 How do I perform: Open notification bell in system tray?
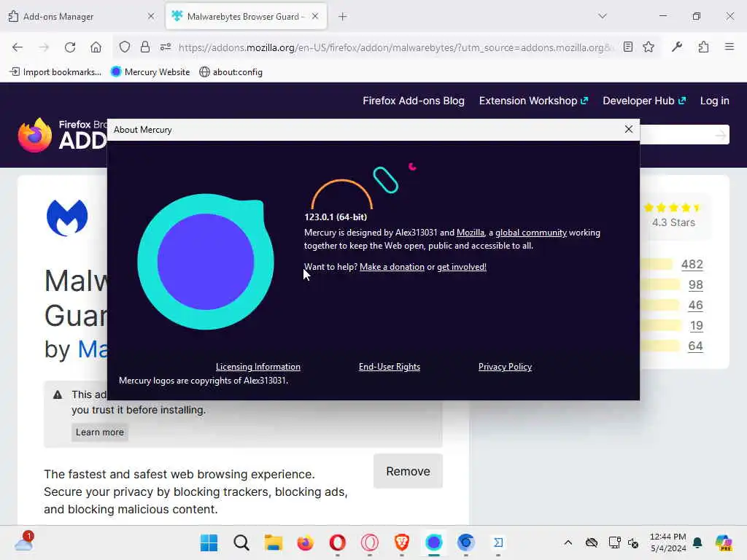coord(697,542)
